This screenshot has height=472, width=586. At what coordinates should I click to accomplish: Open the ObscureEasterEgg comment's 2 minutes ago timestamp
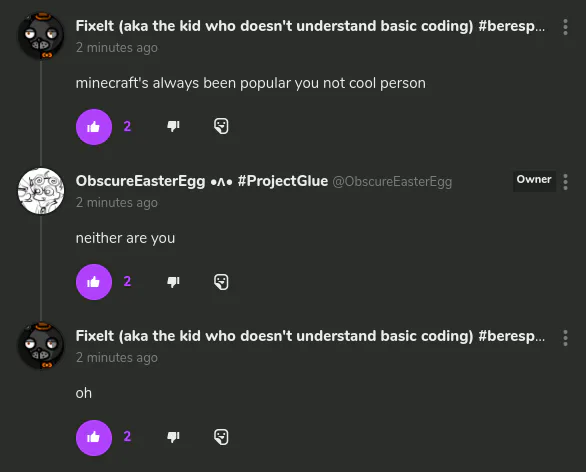point(117,203)
